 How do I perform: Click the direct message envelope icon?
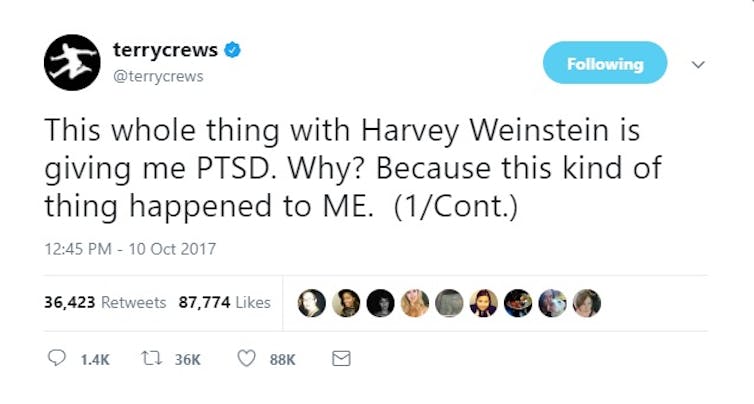341,359
